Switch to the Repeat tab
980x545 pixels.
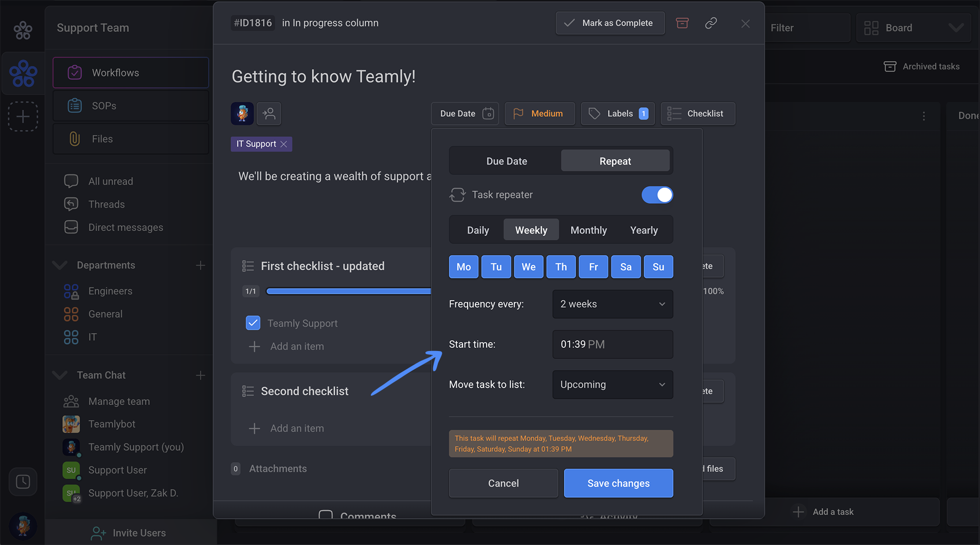615,161
